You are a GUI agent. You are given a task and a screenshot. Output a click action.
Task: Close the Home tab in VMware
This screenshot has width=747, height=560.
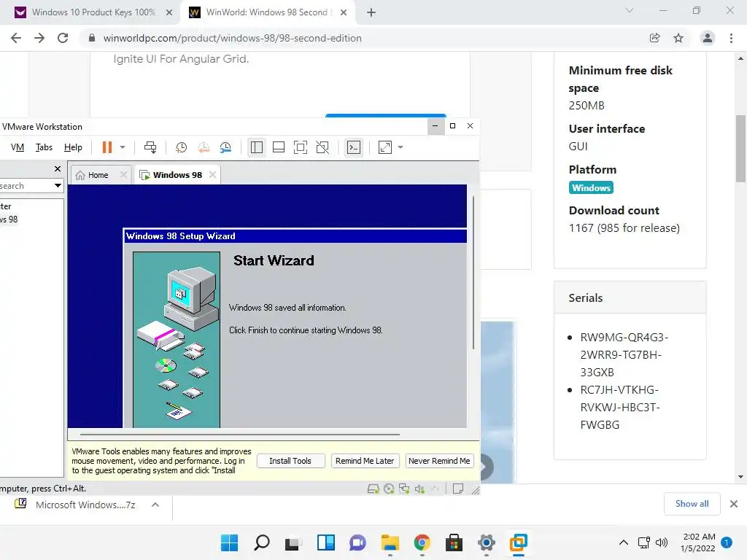[x=123, y=175]
